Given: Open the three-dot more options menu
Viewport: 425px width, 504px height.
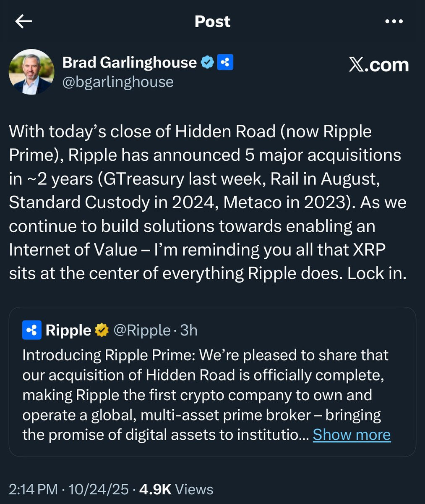Looking at the screenshot, I should point(394,22).
